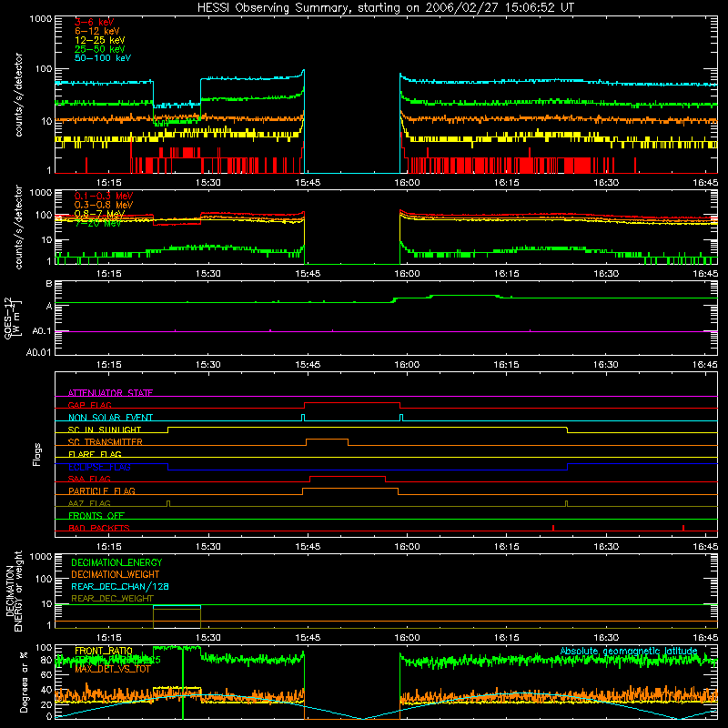The width and height of the screenshot is (728, 728).
Task: Select the SAA_FLAG label
Action: [x=89, y=480]
